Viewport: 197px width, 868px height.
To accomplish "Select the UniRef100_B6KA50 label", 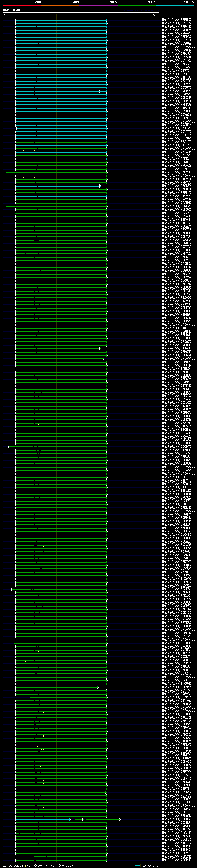I will pos(177,816).
